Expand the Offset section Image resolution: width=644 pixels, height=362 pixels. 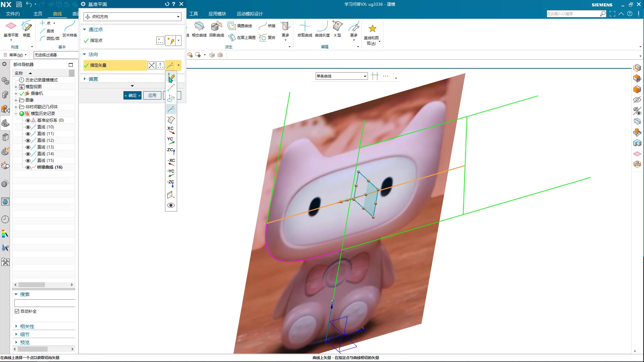pyautogui.click(x=93, y=79)
